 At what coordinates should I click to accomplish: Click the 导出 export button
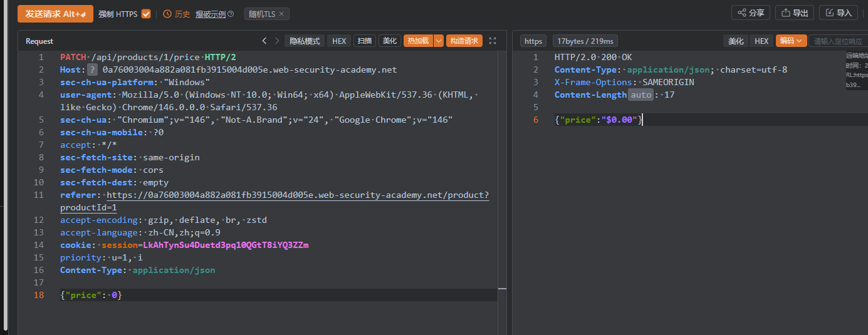click(x=795, y=13)
